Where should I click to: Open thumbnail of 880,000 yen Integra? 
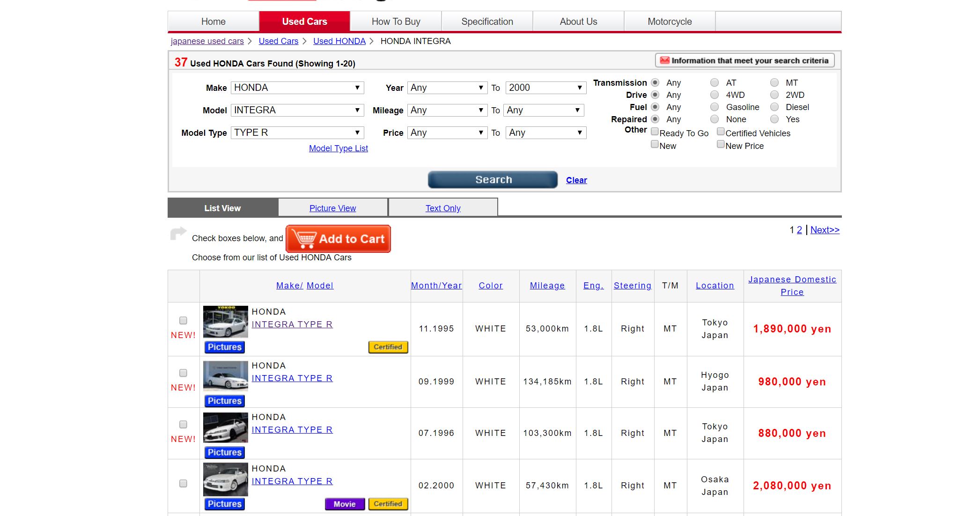[x=226, y=427]
